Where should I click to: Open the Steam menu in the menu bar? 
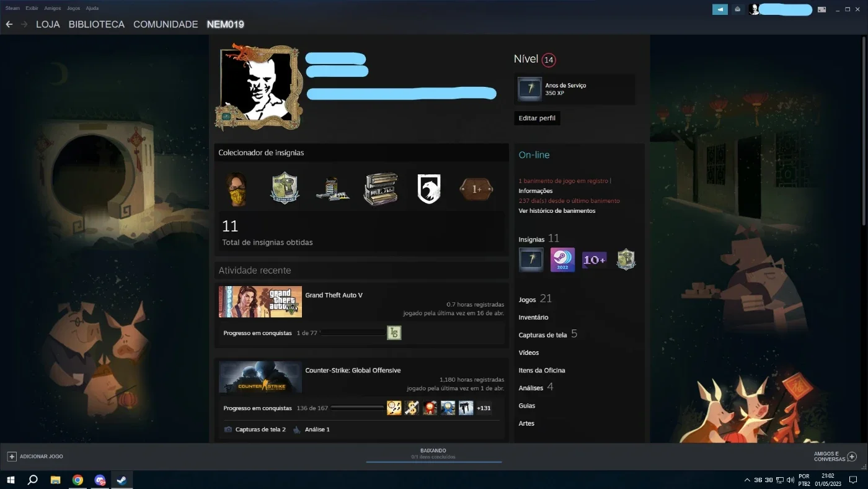[12, 9]
